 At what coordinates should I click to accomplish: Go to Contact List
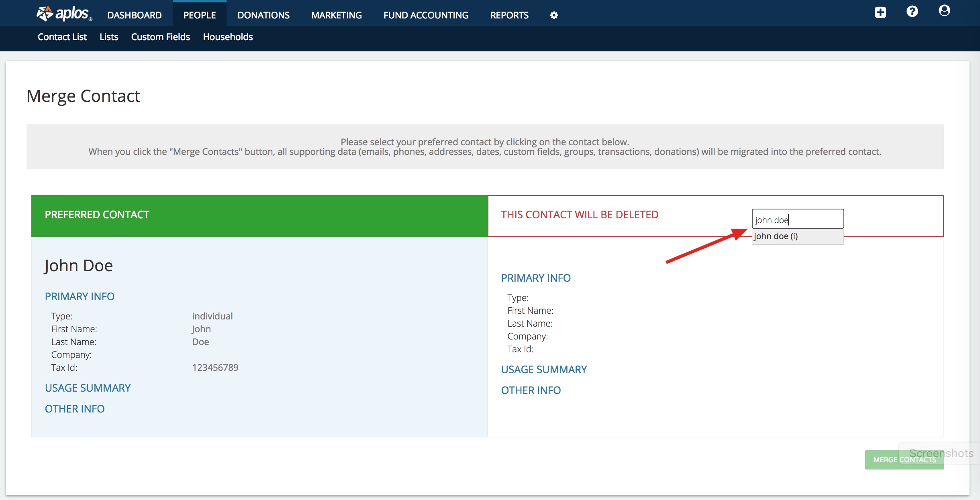[x=62, y=37]
